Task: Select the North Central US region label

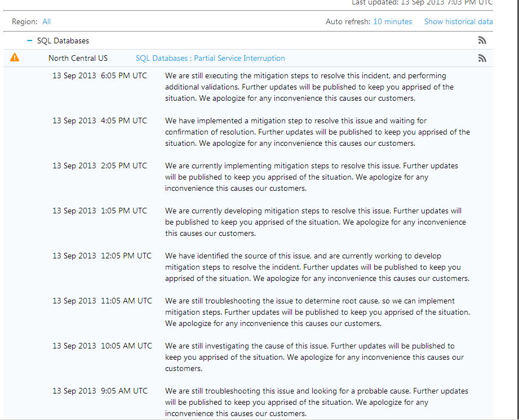Action: [78, 59]
